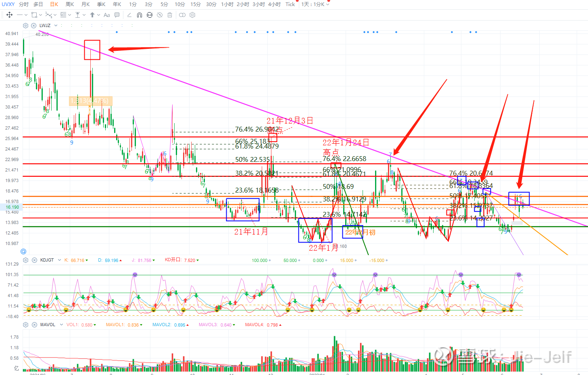
Task: Select the wave pattern drawing tool
Action: 48,15
